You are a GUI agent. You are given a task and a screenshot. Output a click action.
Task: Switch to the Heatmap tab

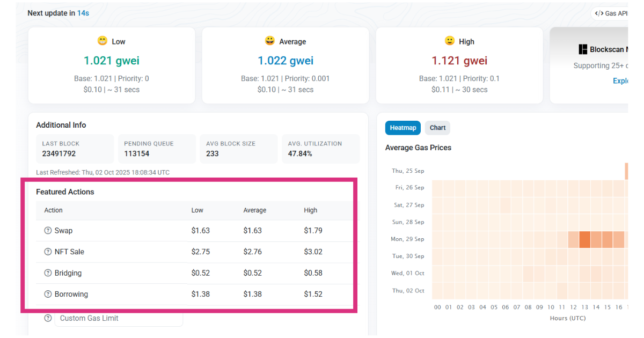(x=402, y=128)
